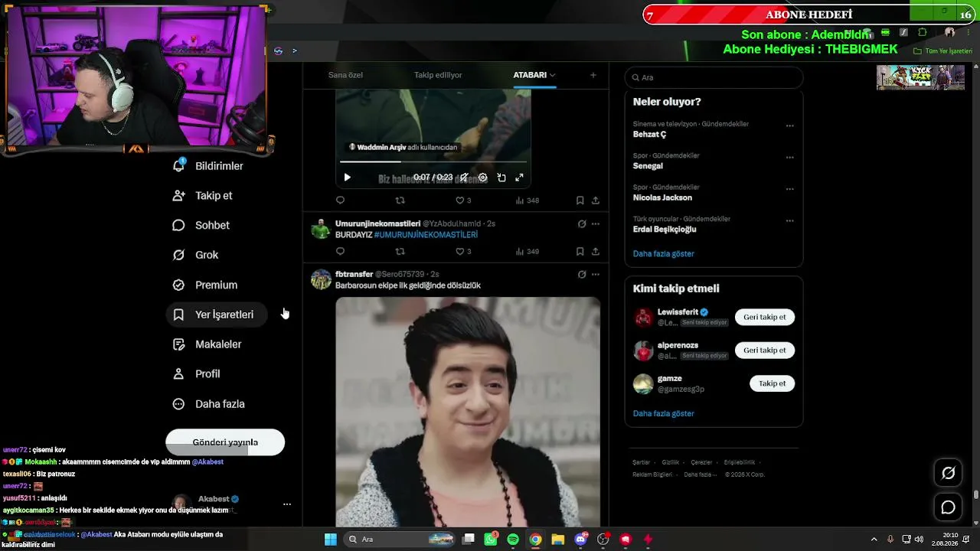The height and width of the screenshot is (551, 980).
Task: Open Spotify from taskbar
Action: pyautogui.click(x=513, y=540)
